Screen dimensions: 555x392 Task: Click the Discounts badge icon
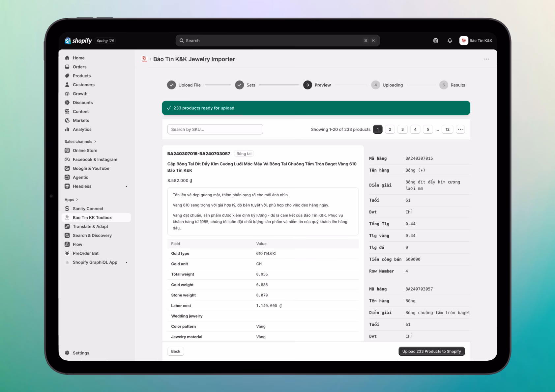(67, 102)
